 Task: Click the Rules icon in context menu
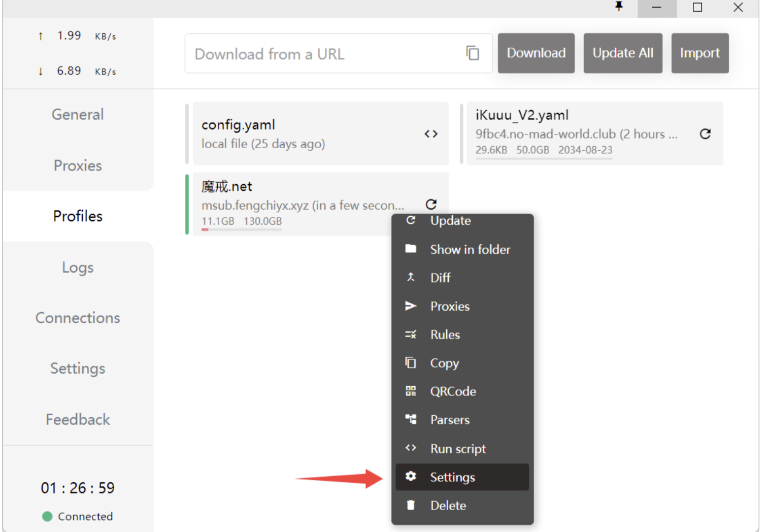[x=411, y=334]
